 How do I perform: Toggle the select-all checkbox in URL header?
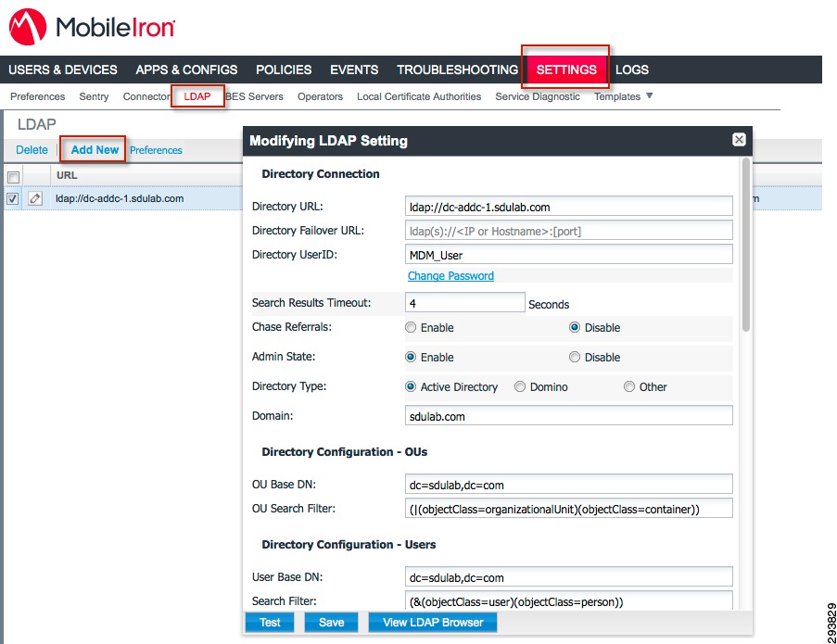(13, 177)
